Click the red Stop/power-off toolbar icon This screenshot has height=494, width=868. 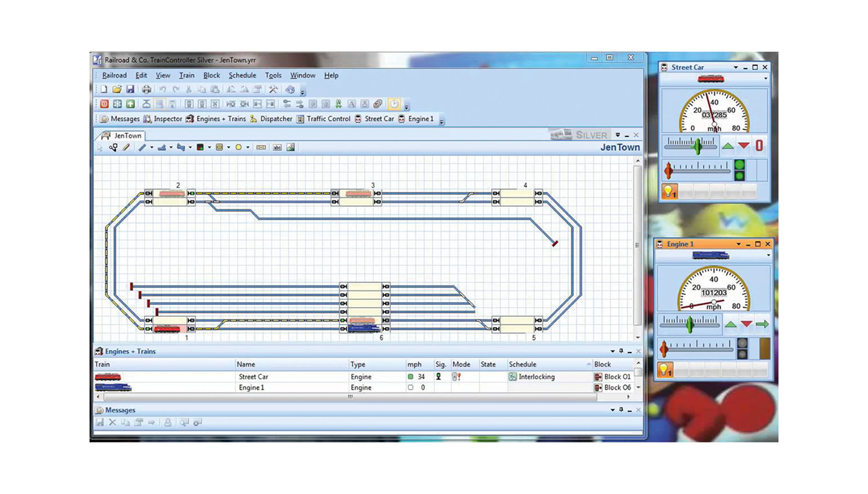tap(105, 104)
